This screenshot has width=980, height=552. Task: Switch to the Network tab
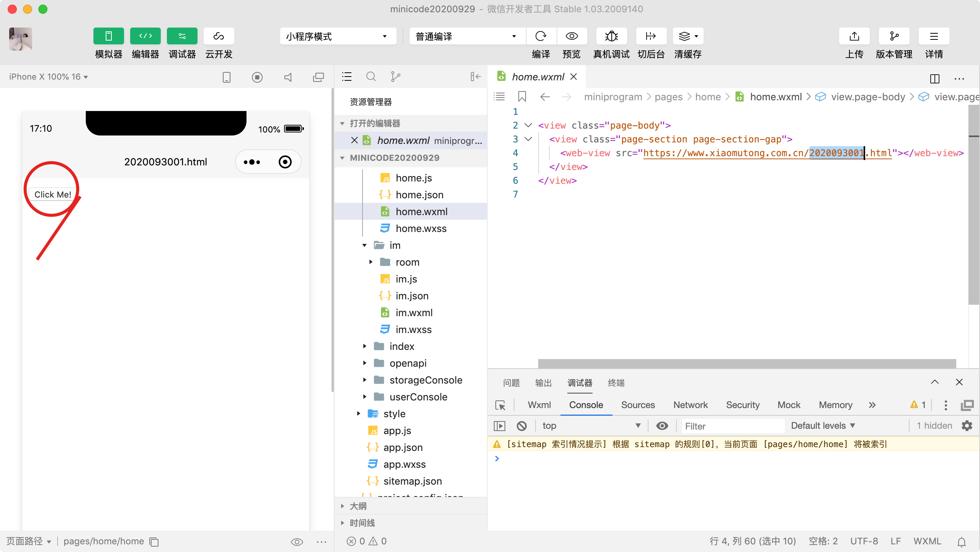coord(690,405)
